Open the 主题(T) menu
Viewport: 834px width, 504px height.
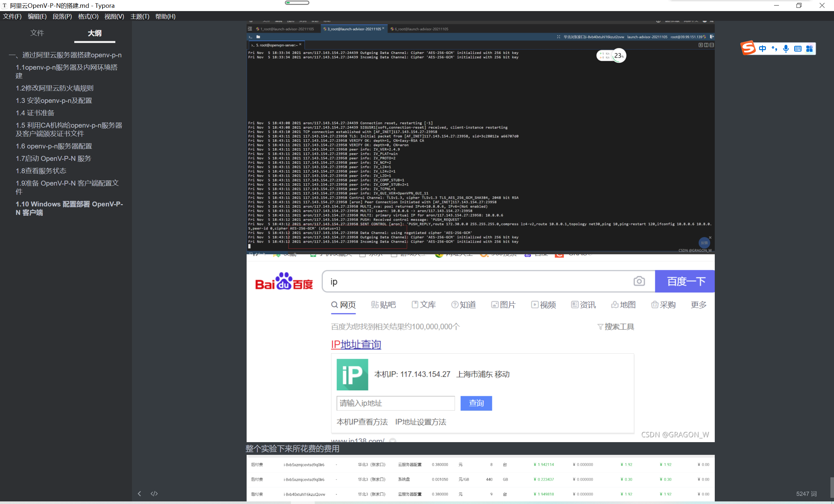point(139,16)
